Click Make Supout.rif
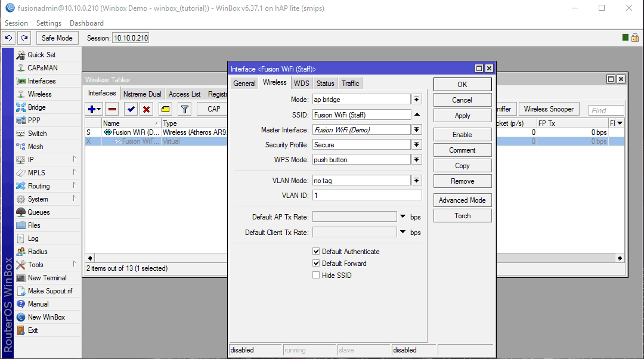The width and height of the screenshot is (644, 359). click(x=49, y=291)
